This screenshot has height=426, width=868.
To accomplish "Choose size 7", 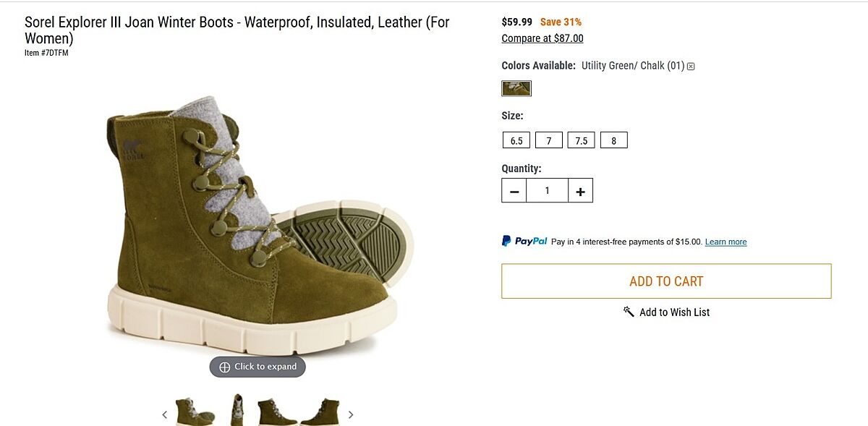I will point(549,140).
